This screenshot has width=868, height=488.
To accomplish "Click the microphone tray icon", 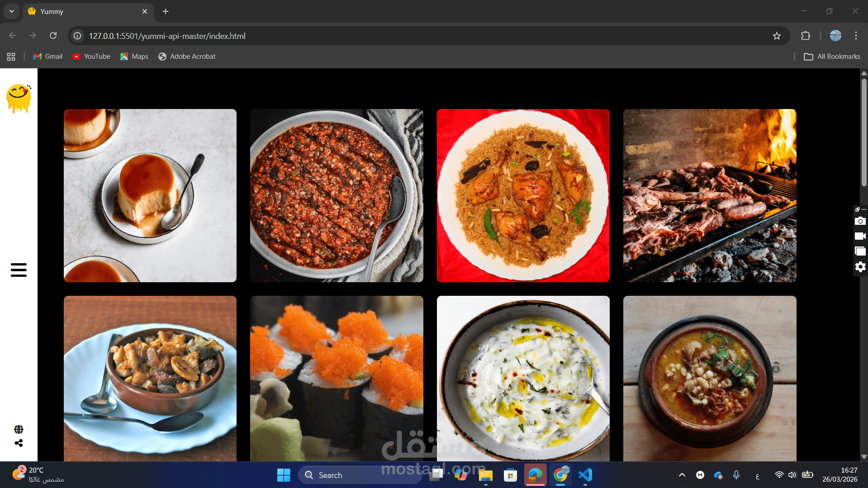I will click(x=736, y=475).
